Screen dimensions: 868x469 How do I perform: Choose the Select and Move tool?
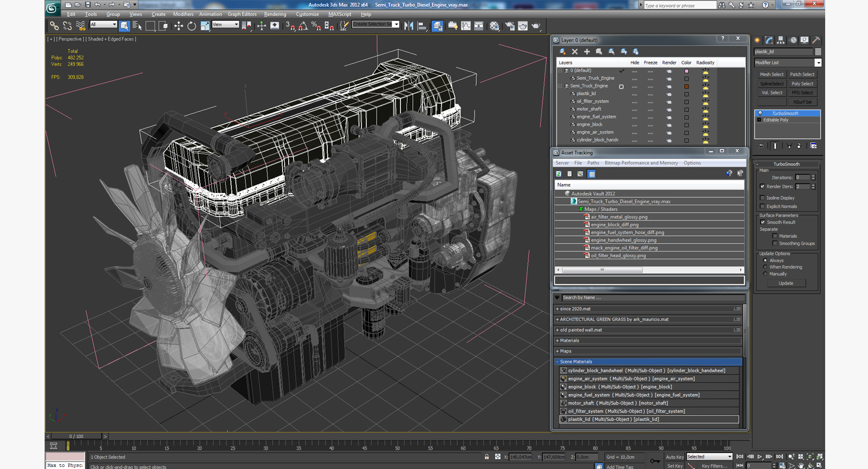[x=178, y=26]
